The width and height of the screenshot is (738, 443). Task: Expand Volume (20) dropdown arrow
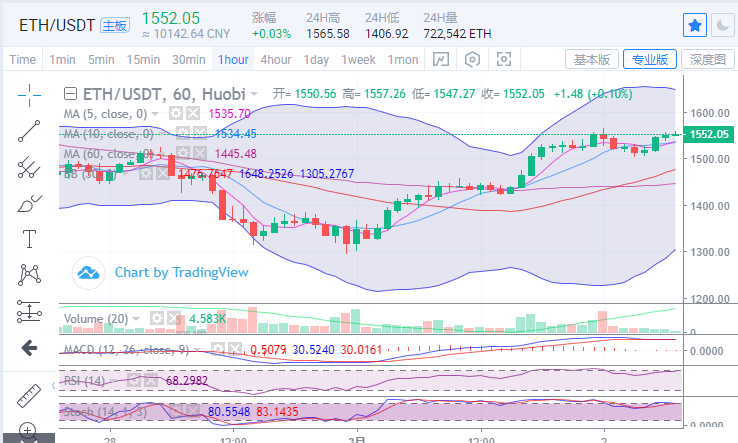click(136, 319)
